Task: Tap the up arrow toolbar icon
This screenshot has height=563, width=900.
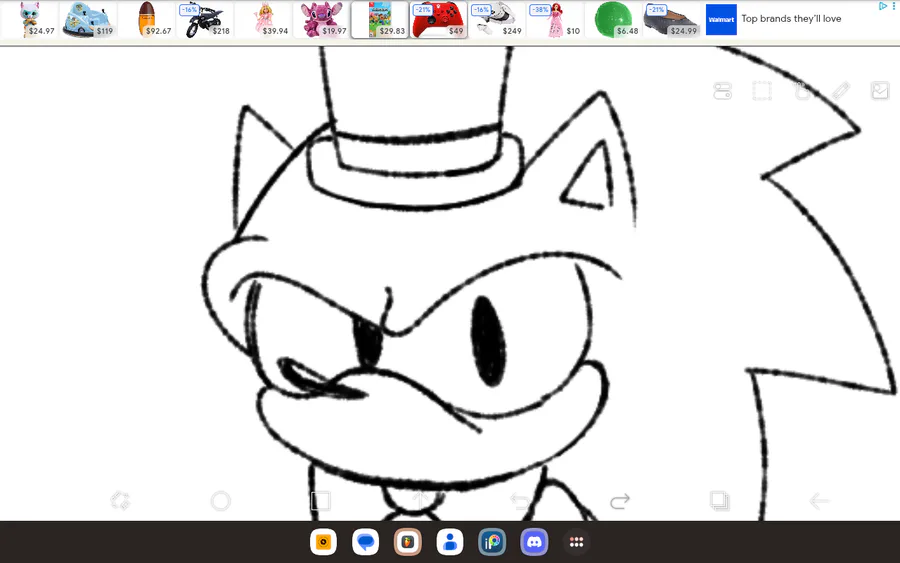Action: pos(420,500)
